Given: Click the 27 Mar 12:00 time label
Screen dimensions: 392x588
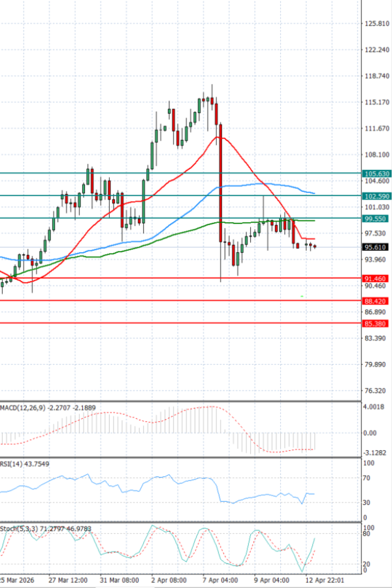Looking at the screenshot, I should point(67,580).
